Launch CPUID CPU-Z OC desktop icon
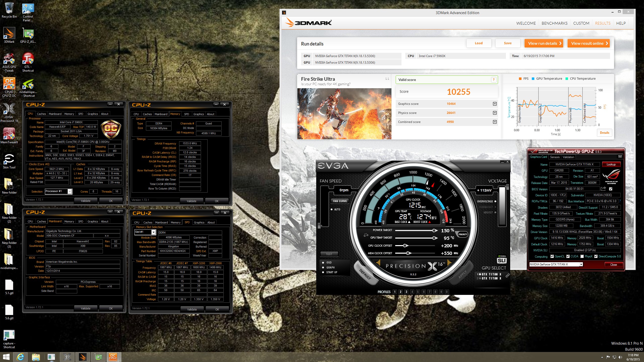Screen dimensions: 644x362 point(9,87)
